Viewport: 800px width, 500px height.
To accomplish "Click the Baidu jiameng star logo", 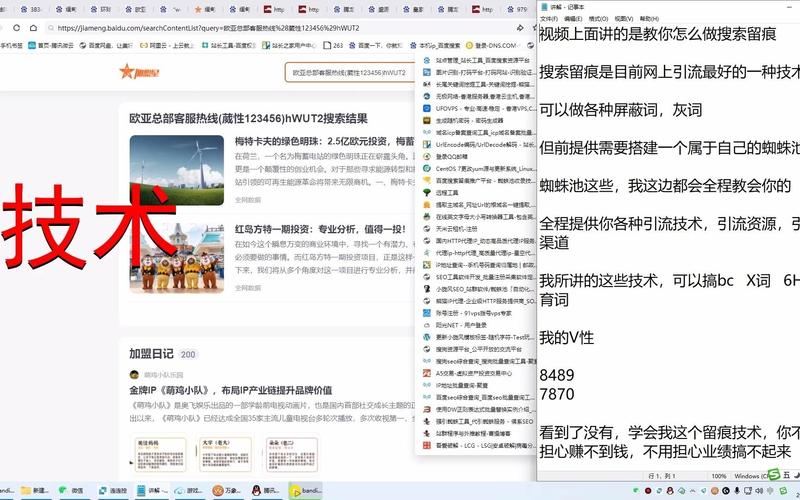I will tap(139, 72).
